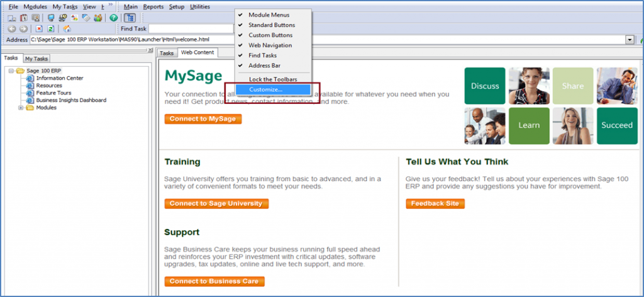The width and height of the screenshot is (644, 297).
Task: Click the green Refresh icon
Action: [50, 29]
